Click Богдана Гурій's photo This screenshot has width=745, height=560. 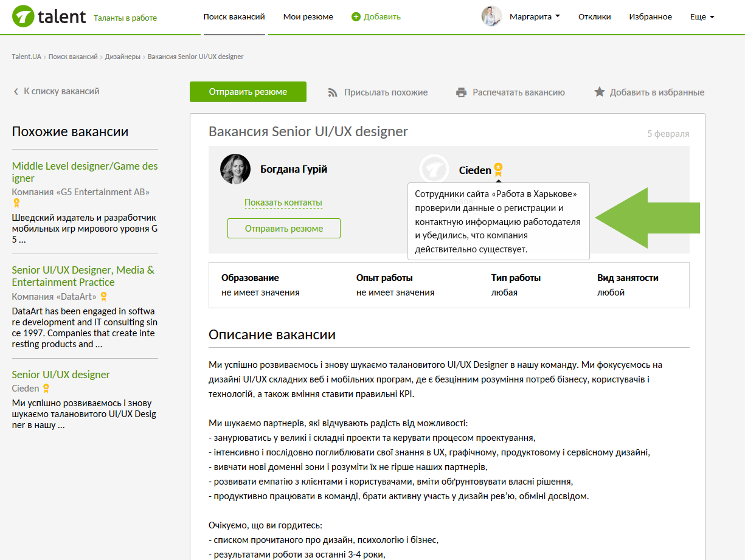pos(235,169)
